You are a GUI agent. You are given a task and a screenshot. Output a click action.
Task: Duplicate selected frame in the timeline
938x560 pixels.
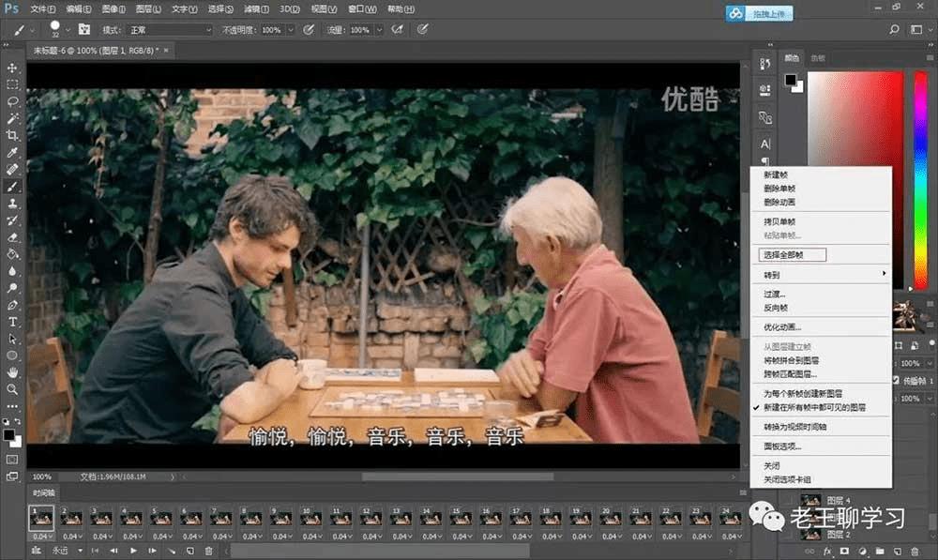coord(189,551)
